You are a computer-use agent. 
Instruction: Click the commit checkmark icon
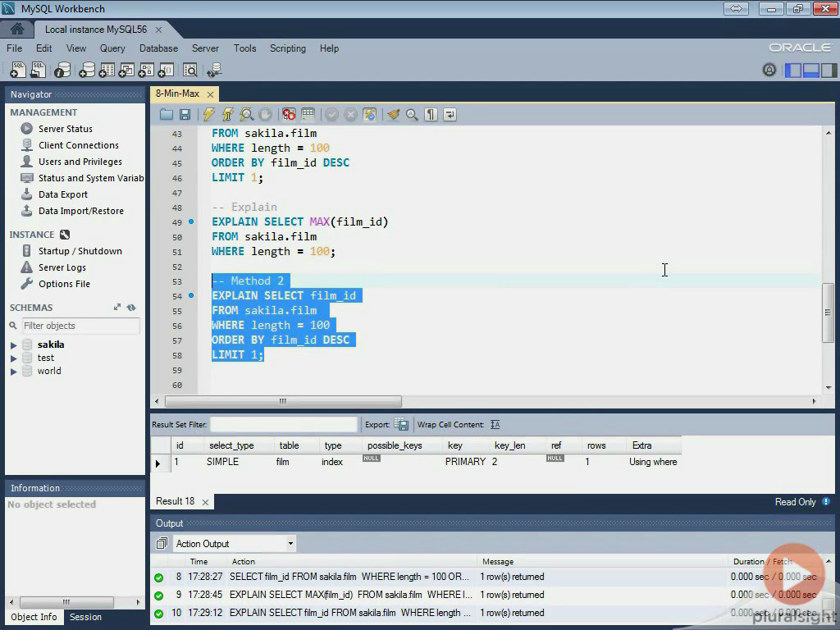point(331,114)
